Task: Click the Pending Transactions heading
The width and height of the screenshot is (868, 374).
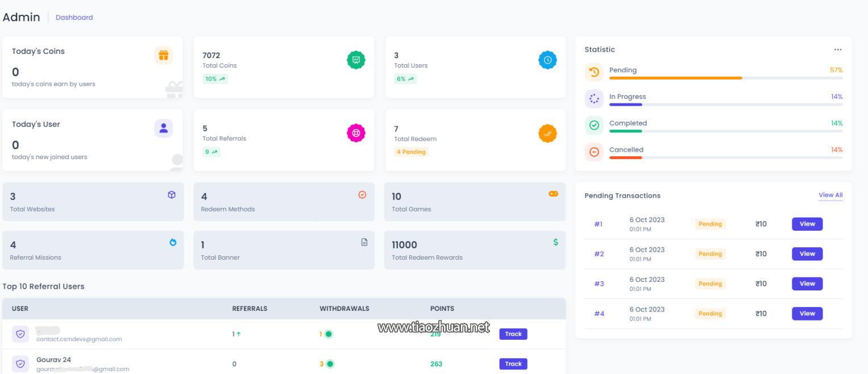Action: coord(622,196)
